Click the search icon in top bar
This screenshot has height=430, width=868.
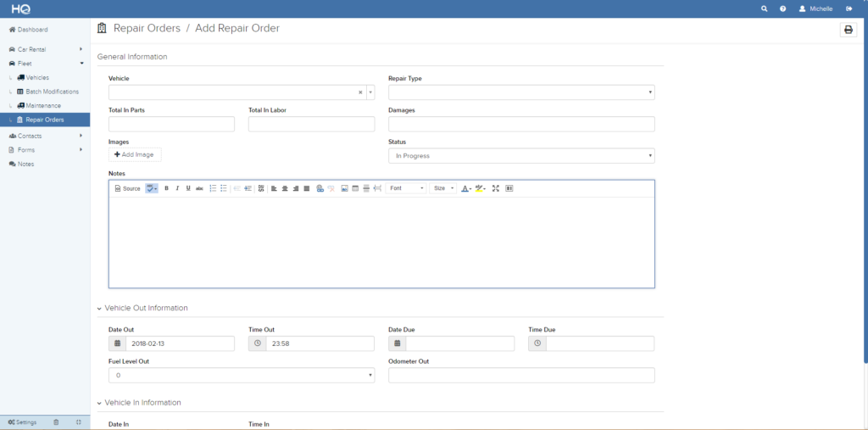(765, 8)
